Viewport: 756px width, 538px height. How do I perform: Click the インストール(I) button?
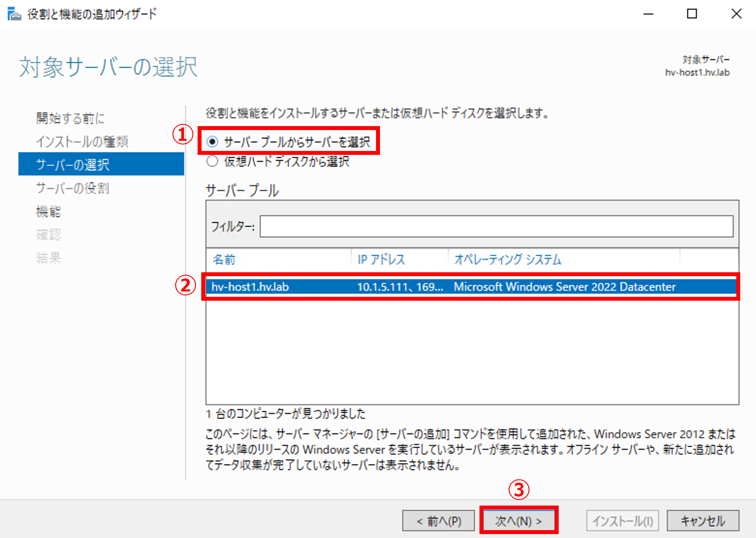coord(622,521)
